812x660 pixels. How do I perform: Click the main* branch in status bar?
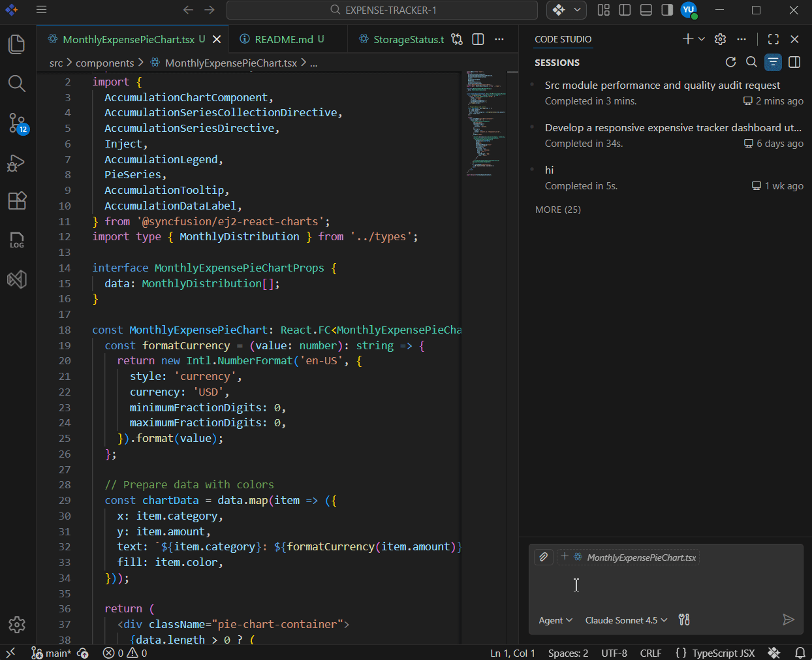(52, 653)
